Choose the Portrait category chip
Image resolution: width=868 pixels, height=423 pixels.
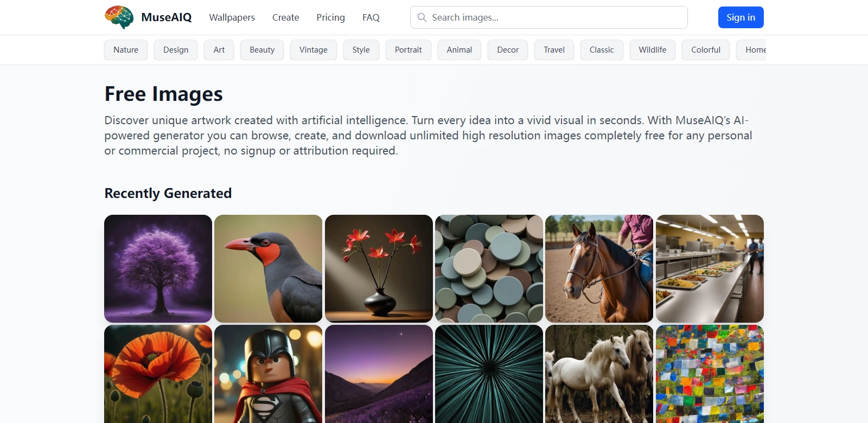pyautogui.click(x=408, y=50)
